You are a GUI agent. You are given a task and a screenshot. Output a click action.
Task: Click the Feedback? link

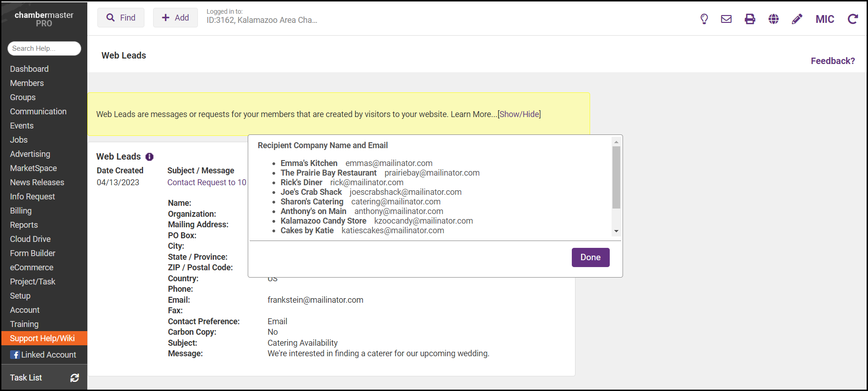[832, 61]
